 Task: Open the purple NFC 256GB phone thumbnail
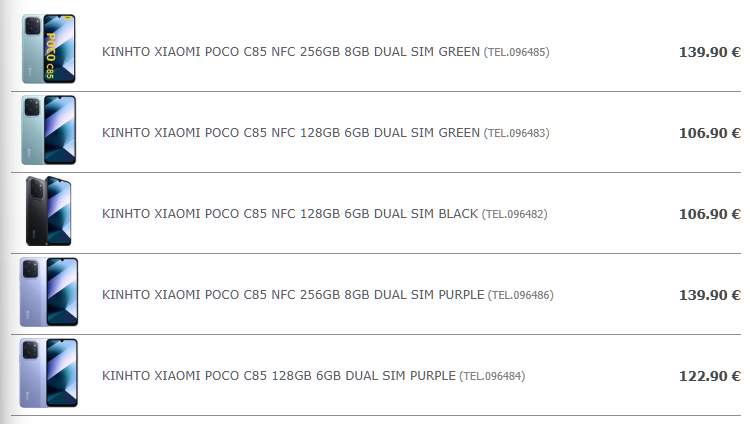coord(49,293)
